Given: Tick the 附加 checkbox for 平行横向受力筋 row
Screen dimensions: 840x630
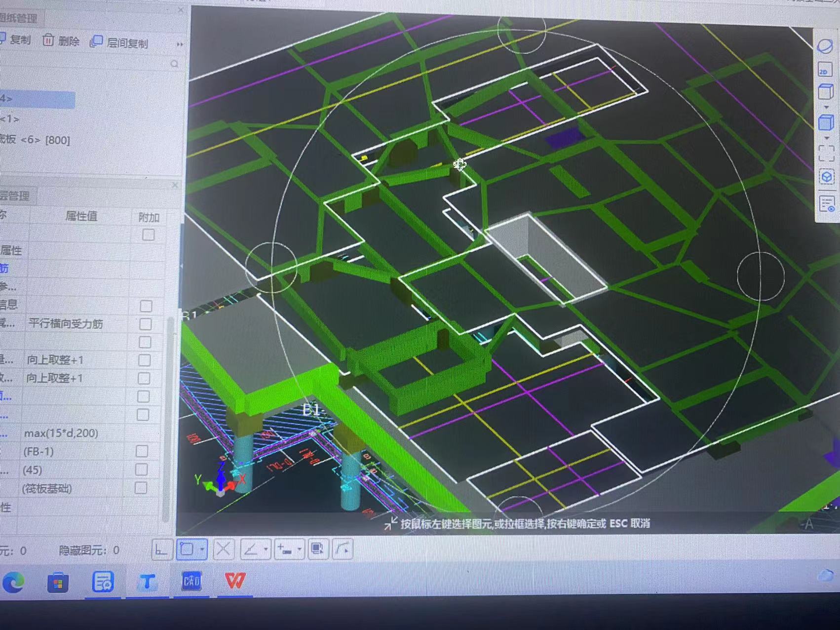Looking at the screenshot, I should click(x=146, y=324).
